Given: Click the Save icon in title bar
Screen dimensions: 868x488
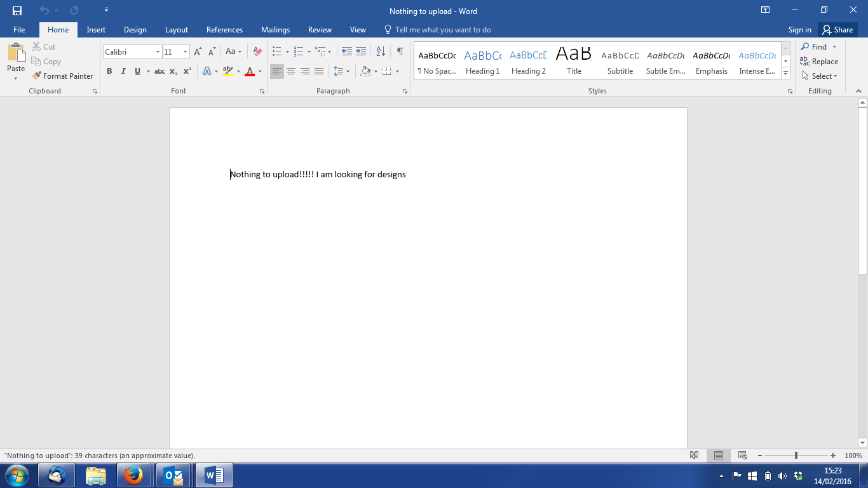Looking at the screenshot, I should point(17,11).
